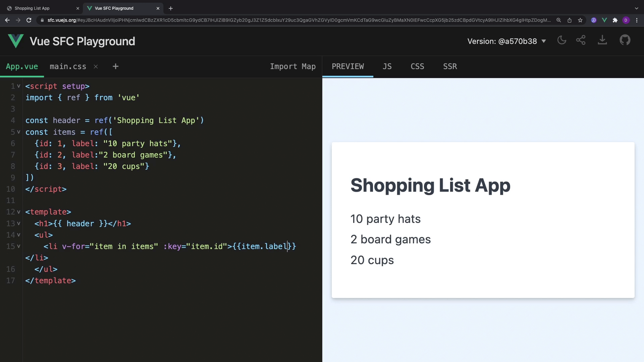Show the SSR output tab
The height and width of the screenshot is (362, 644).
(x=450, y=67)
